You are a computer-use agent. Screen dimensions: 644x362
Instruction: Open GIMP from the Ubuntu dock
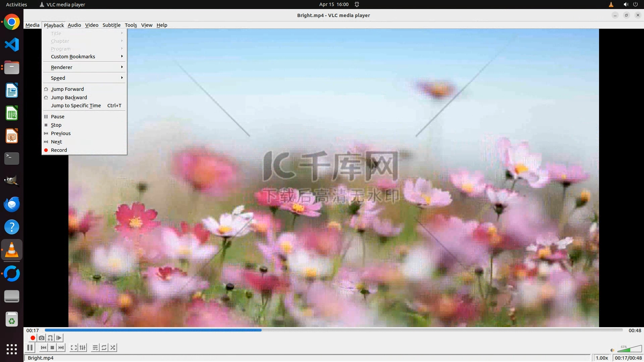pyautogui.click(x=12, y=181)
